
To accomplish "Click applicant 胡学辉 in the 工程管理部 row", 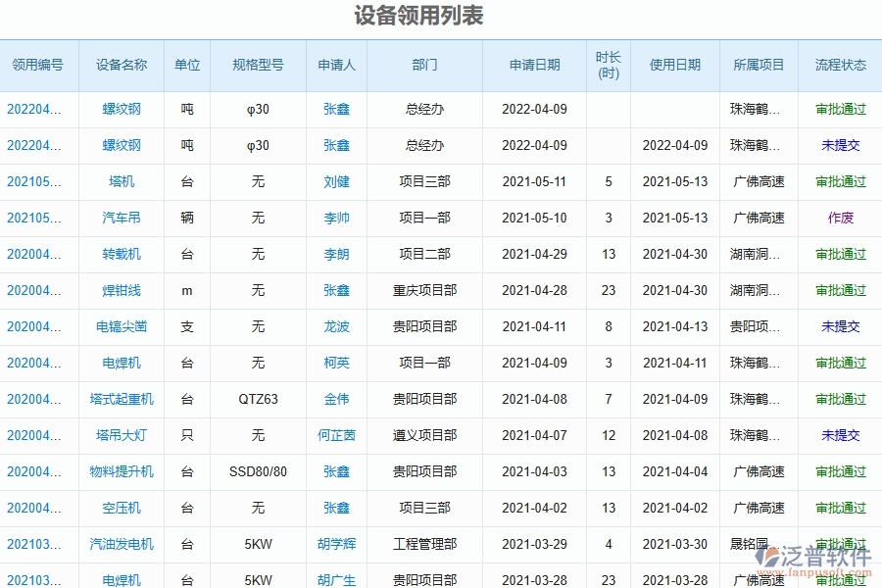I will [x=336, y=545].
